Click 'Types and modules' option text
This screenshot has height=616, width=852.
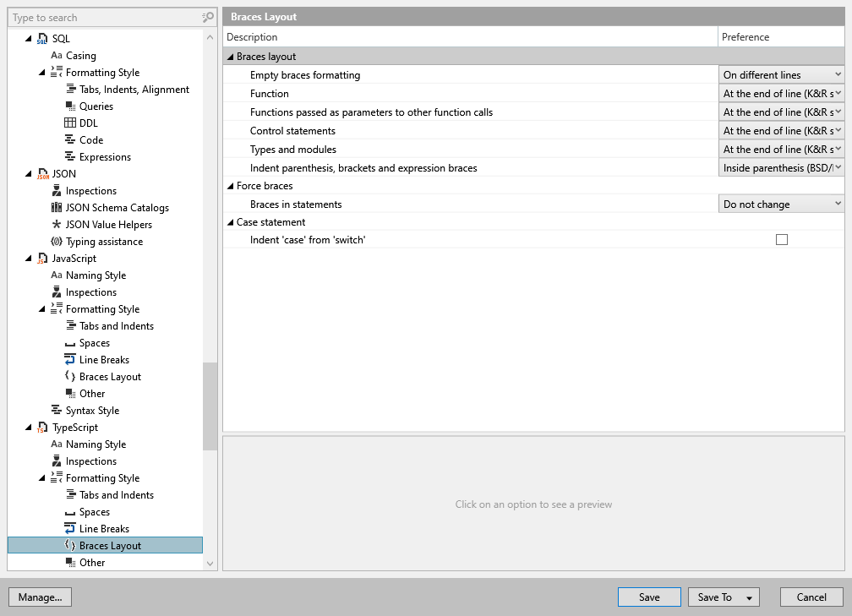click(292, 150)
